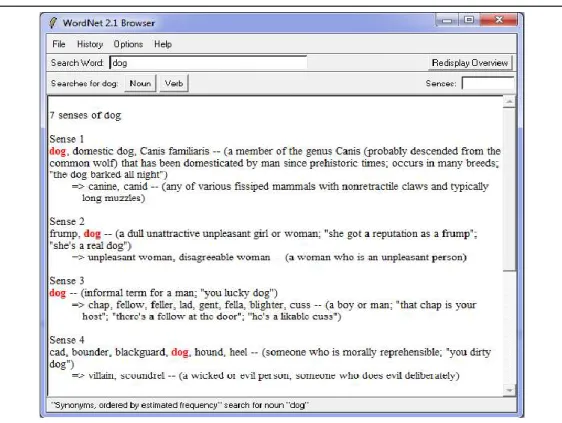Viewport: 562px width, 423px height.
Task: Click 'unpleasant woman, disagreeable woman' hypernym
Action: pyautogui.click(x=179, y=257)
